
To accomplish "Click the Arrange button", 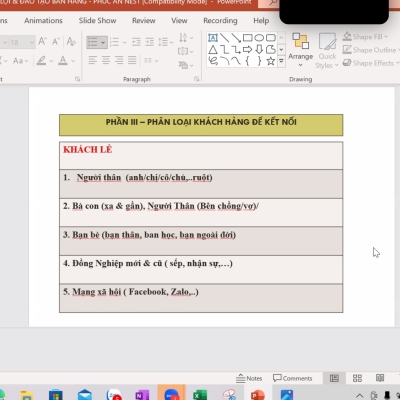I will point(300,49).
